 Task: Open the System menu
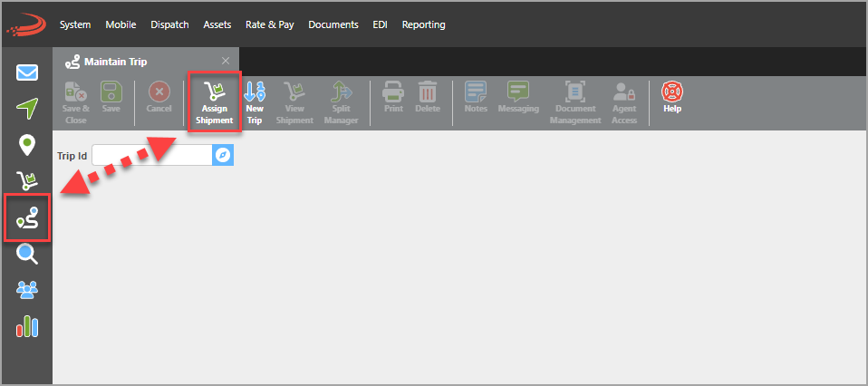point(74,24)
